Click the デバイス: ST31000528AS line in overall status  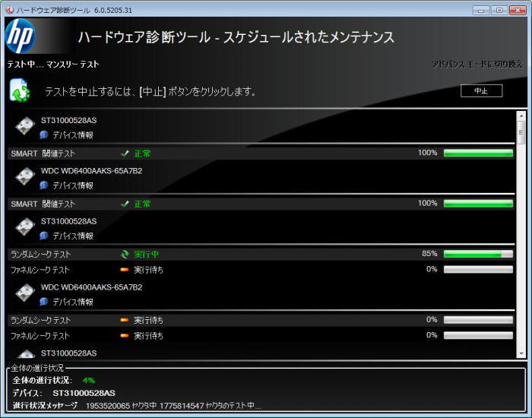pyautogui.click(x=64, y=393)
